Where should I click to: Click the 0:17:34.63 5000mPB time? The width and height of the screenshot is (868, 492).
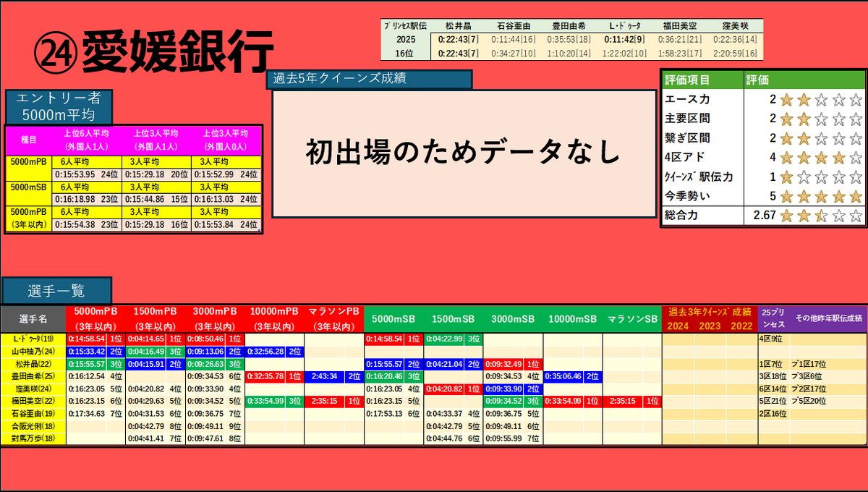pos(88,414)
